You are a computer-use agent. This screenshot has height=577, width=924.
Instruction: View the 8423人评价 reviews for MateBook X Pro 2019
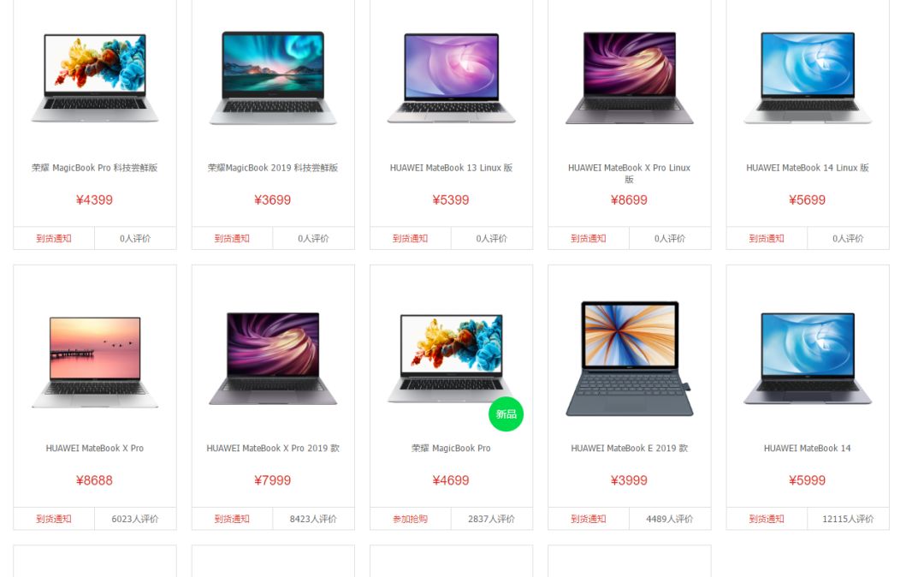[x=313, y=520]
